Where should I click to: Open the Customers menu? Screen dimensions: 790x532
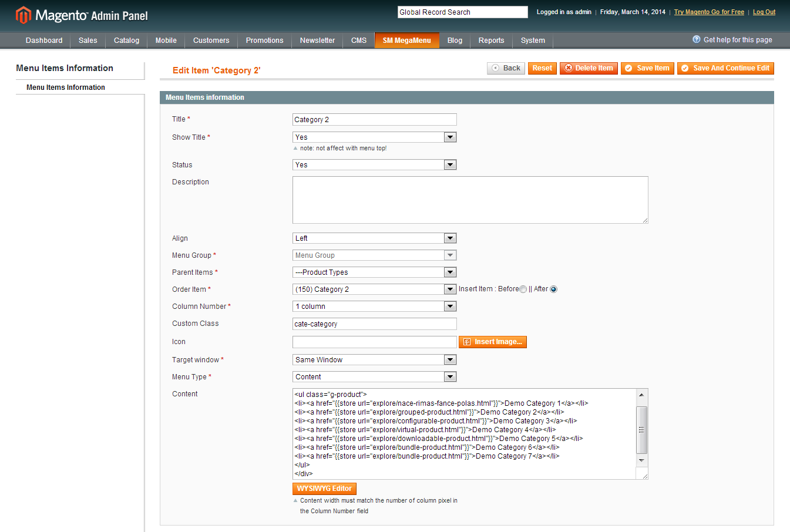click(x=211, y=41)
